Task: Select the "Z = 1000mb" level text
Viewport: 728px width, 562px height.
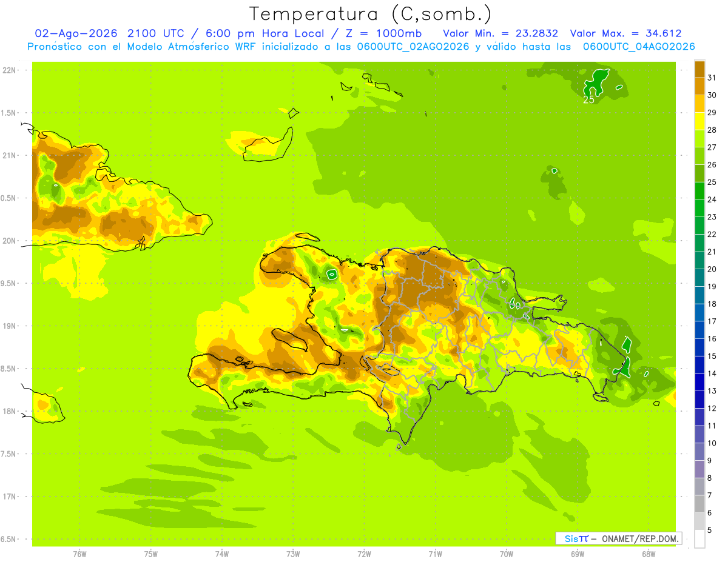Action: (383, 33)
